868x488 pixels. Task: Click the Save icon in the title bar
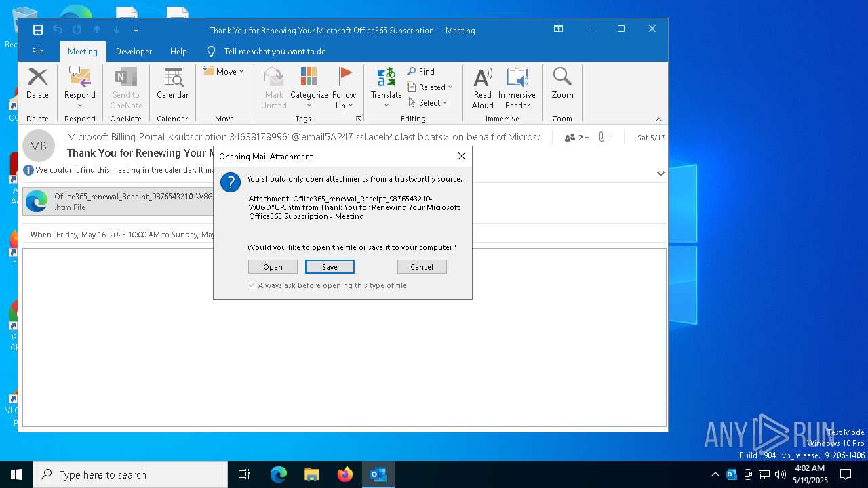[x=38, y=30]
